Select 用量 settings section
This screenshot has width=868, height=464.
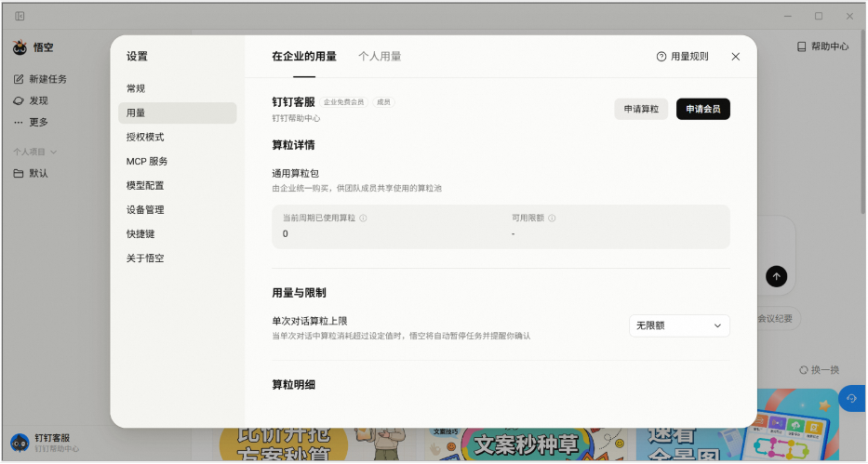[177, 113]
